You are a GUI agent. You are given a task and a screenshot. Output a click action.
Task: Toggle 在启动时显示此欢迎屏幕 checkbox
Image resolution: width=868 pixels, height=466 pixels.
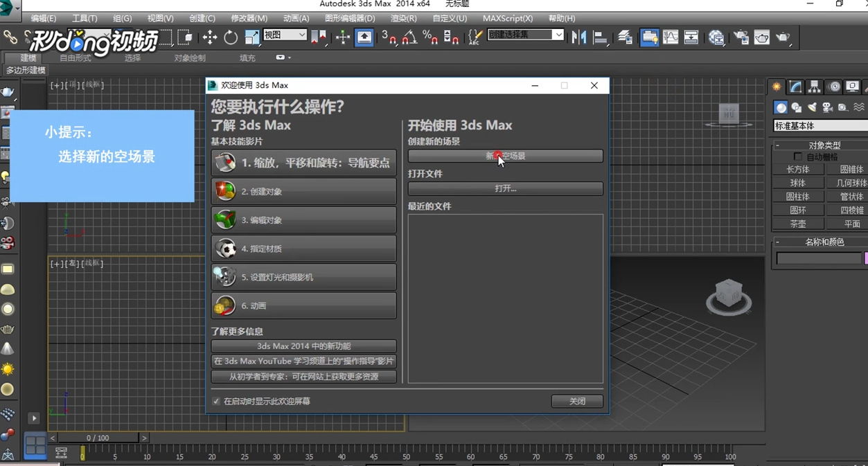216,402
